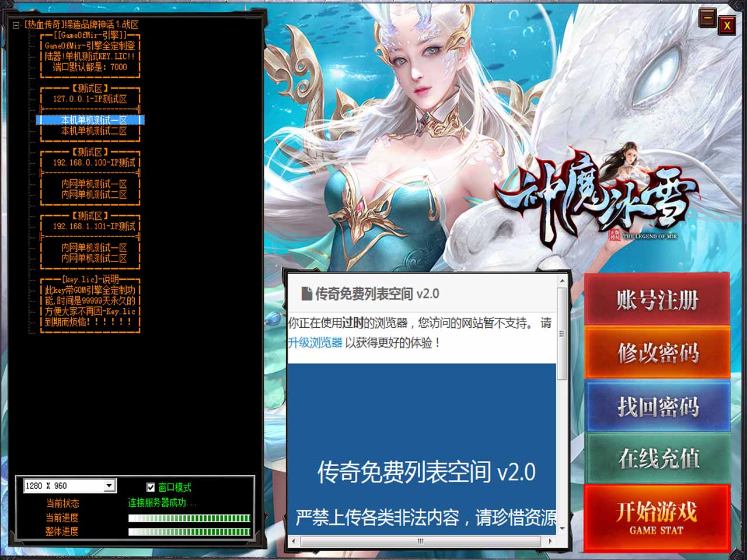The width and height of the screenshot is (747, 560).
Task: Click the 找回密码 button
Action: [658, 406]
